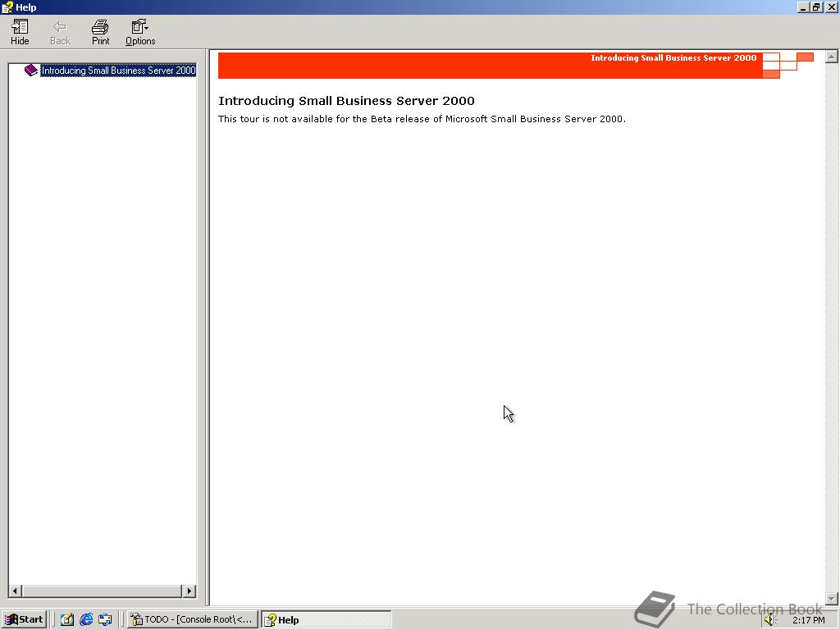Close the Help window

832,7
